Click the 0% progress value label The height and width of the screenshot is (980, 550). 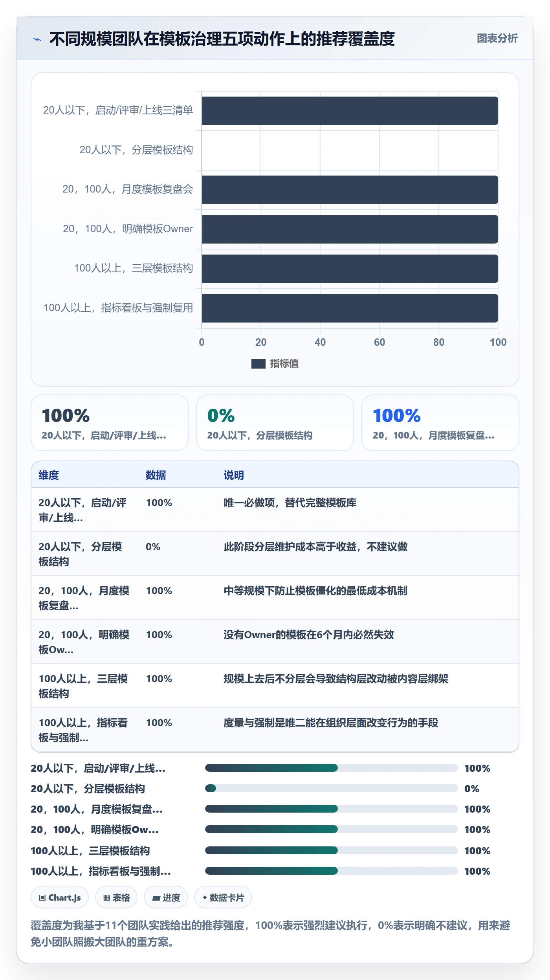tap(472, 789)
